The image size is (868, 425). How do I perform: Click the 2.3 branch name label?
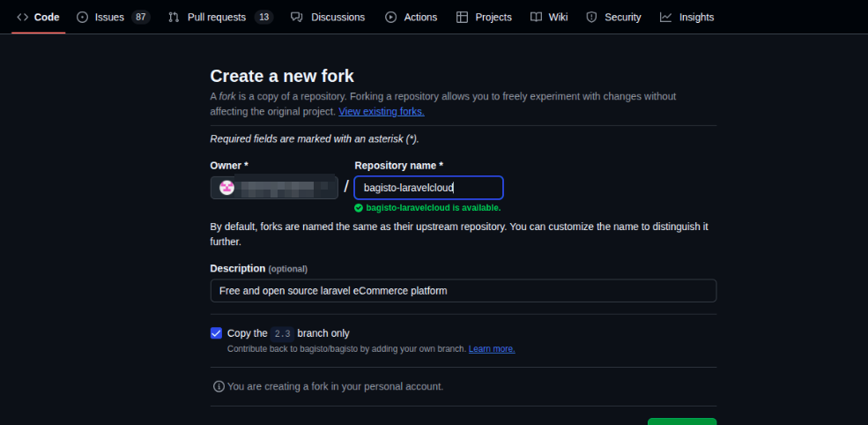point(282,333)
